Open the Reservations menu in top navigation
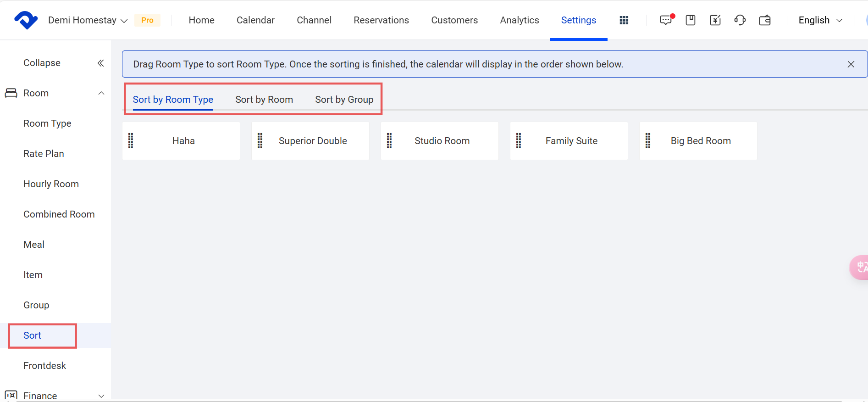This screenshot has width=868, height=402. point(381,20)
